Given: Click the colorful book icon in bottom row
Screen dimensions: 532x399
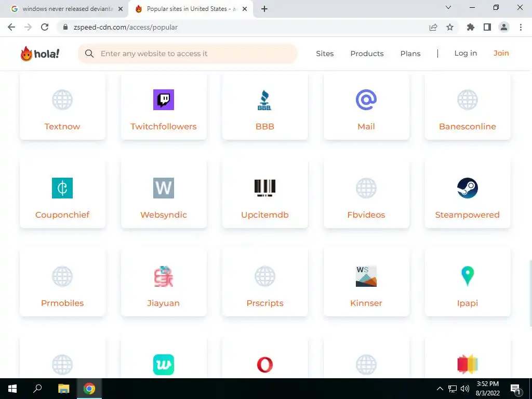Looking at the screenshot, I should pyautogui.click(x=468, y=365).
